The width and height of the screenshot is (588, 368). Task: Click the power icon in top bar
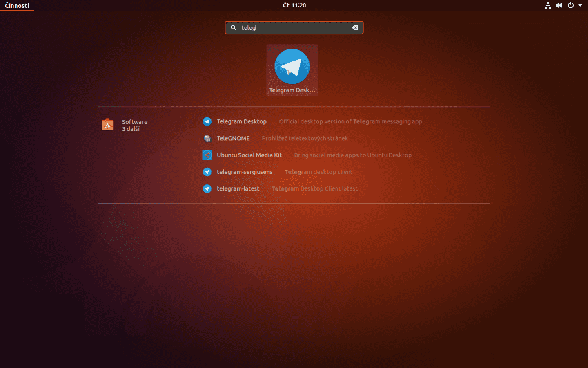coord(571,5)
